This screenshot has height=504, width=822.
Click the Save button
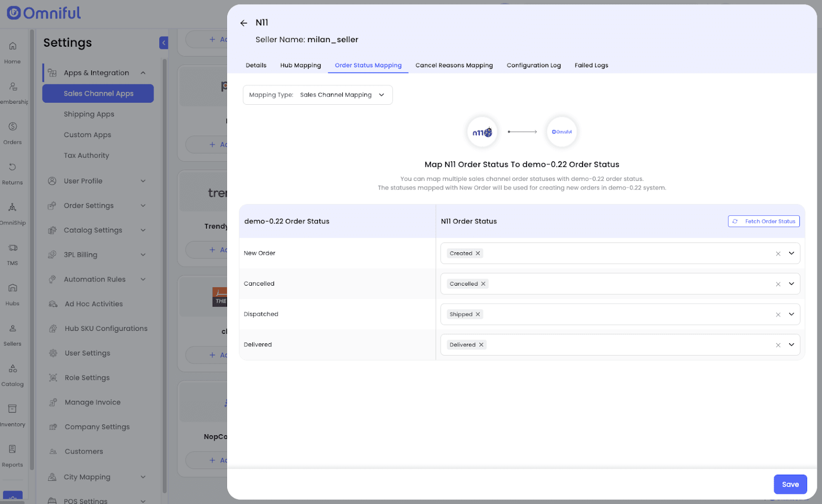coord(790,484)
